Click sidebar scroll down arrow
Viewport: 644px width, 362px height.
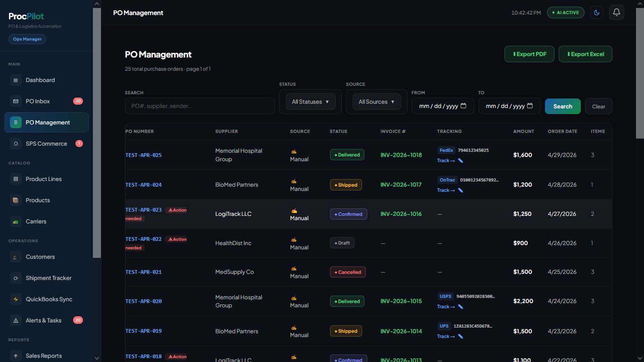[x=97, y=358]
